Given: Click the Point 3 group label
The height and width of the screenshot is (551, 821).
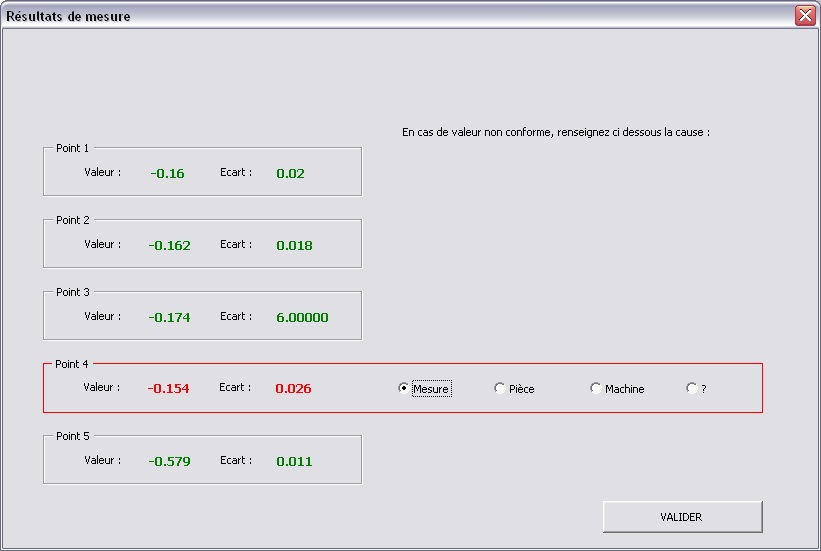Looking at the screenshot, I should point(72,292).
